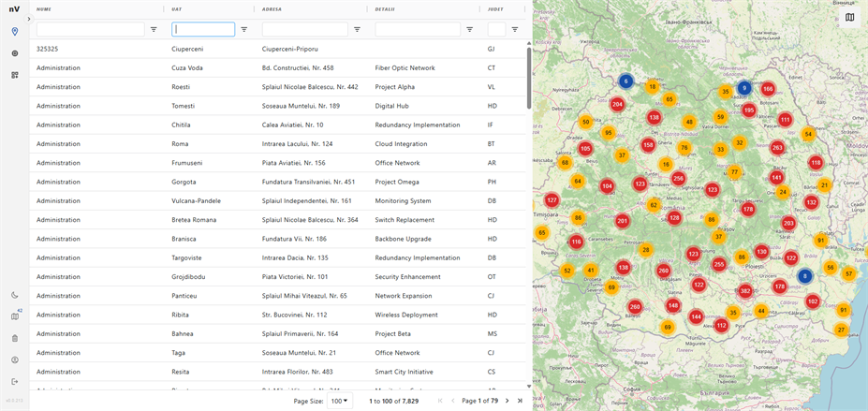Expand the orange cluster marker labeled 54

point(809,134)
